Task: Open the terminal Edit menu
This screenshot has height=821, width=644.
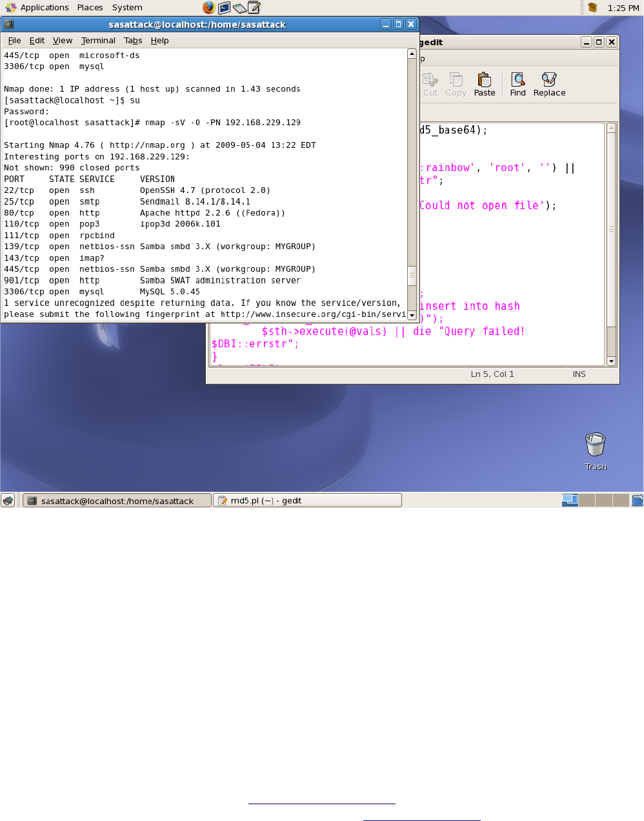Action: click(37, 40)
